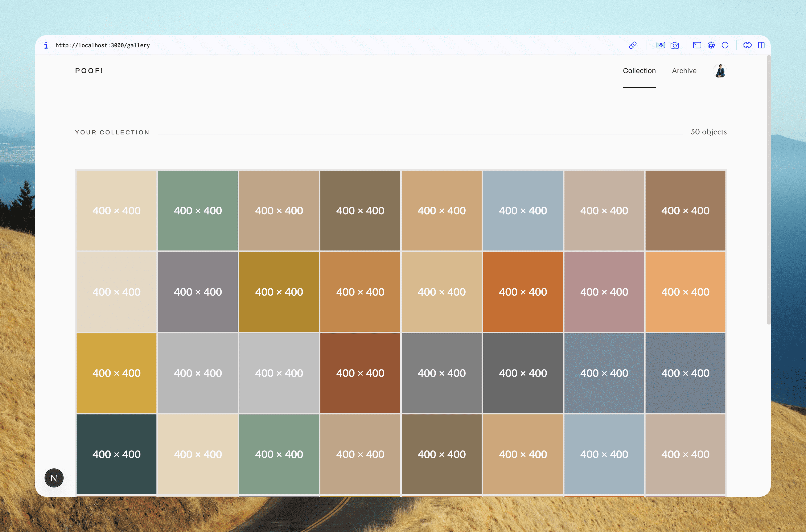Screen dimensions: 806x532
Task: Open the Next.js dev tools badge
Action: click(x=54, y=478)
